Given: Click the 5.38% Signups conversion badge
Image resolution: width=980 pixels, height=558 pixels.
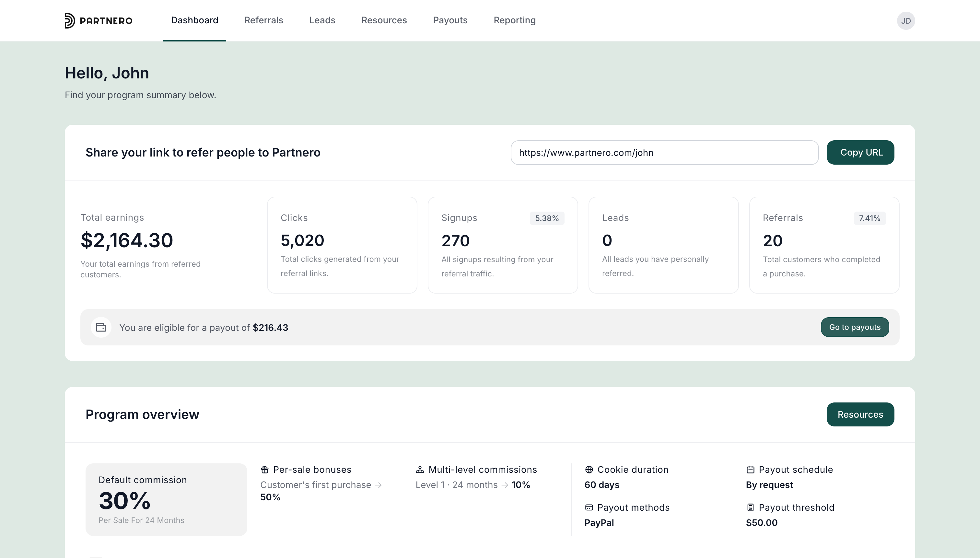Looking at the screenshot, I should [547, 218].
